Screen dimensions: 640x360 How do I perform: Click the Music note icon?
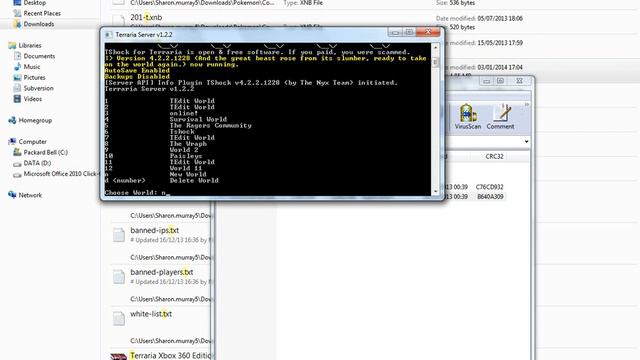point(17,67)
